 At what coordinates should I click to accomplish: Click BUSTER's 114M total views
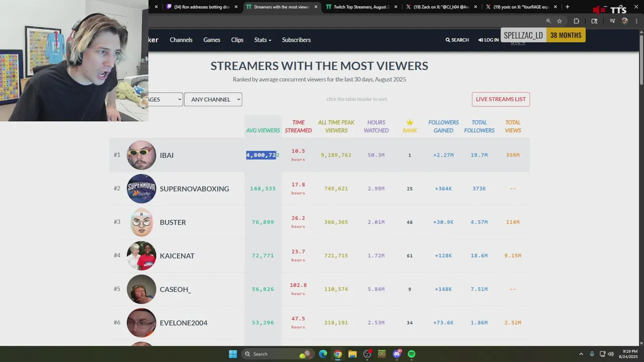[x=513, y=222]
